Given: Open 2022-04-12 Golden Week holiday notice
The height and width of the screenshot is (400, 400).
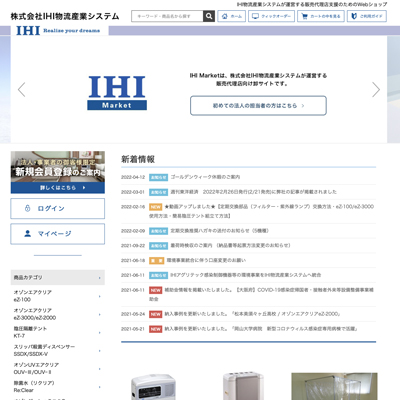Looking at the screenshot, I should [205, 177].
